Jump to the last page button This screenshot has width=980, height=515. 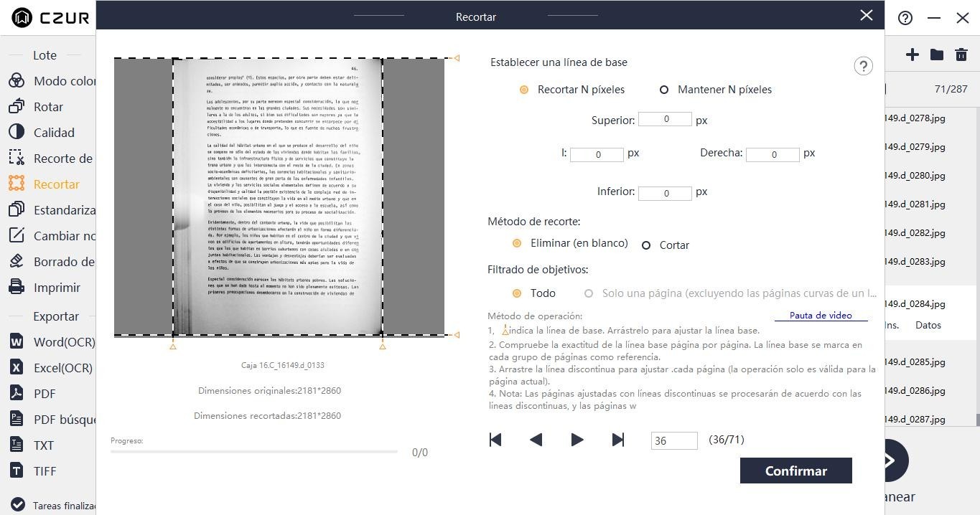tap(617, 440)
